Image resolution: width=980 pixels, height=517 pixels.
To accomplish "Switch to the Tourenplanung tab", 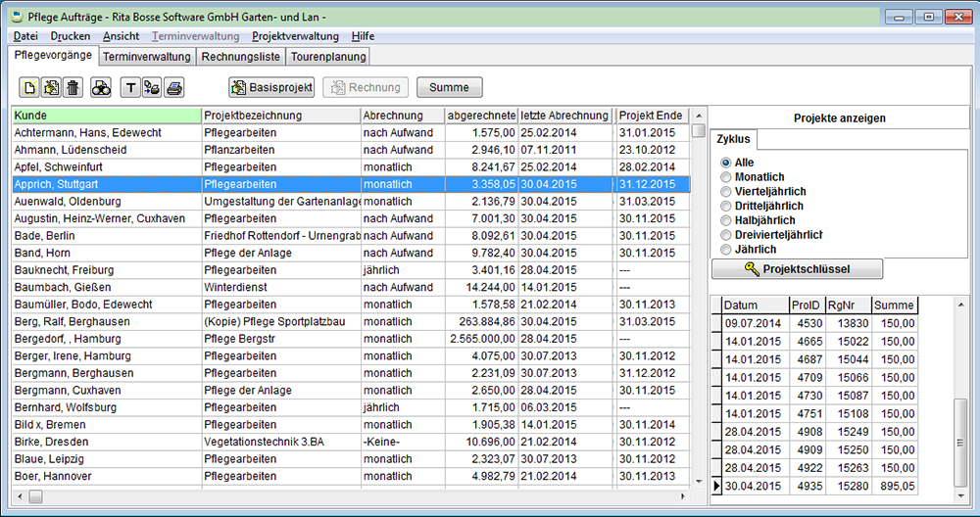I will [328, 57].
